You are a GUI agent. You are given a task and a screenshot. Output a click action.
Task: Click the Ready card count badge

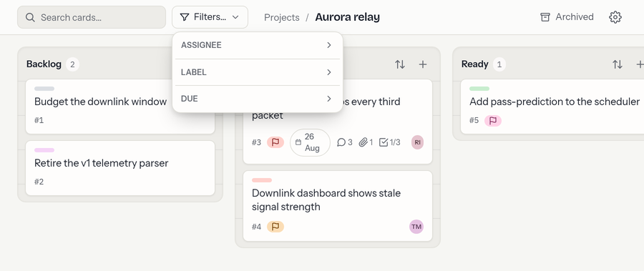(x=499, y=64)
